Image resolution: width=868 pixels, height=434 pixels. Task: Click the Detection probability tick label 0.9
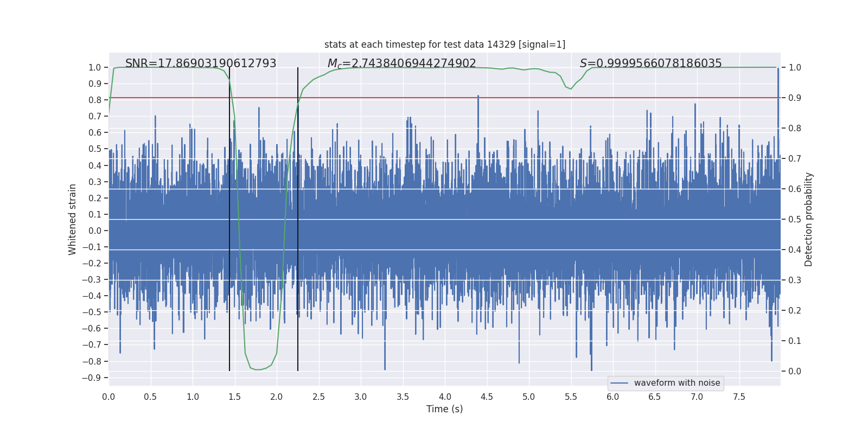pyautogui.click(x=795, y=98)
